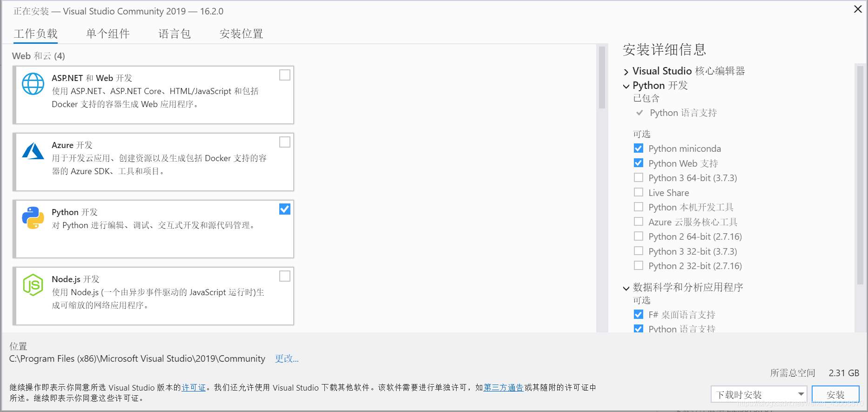Enable the Node.js development workload
Screen dimensions: 868x412
click(285, 276)
